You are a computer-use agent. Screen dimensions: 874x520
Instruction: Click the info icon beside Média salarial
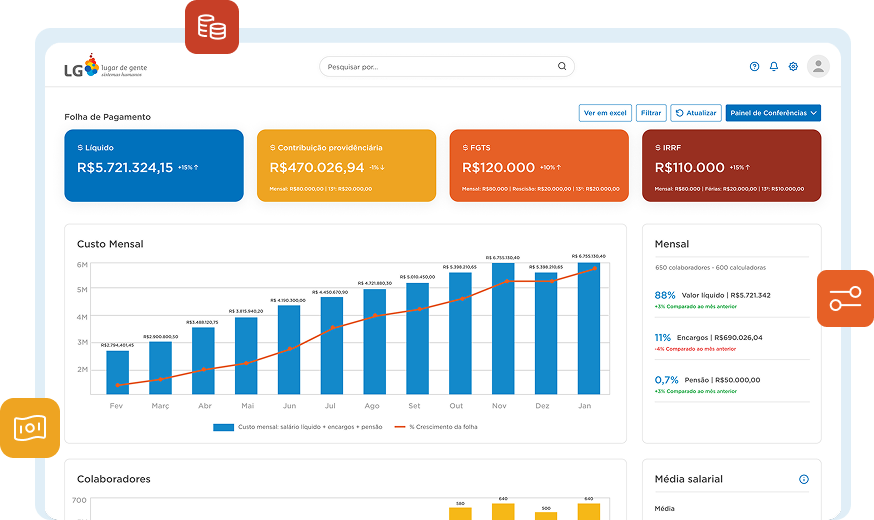803,479
